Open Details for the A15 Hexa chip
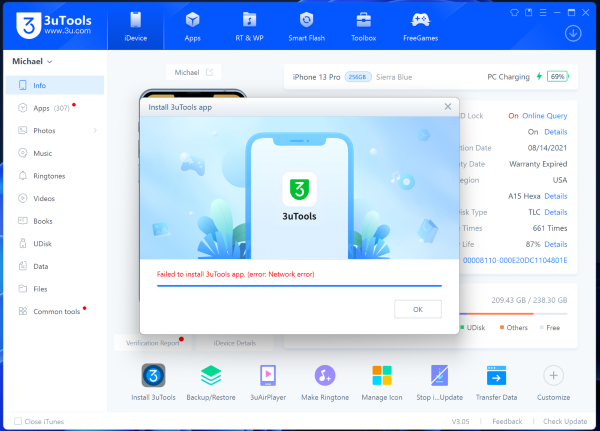 point(556,196)
